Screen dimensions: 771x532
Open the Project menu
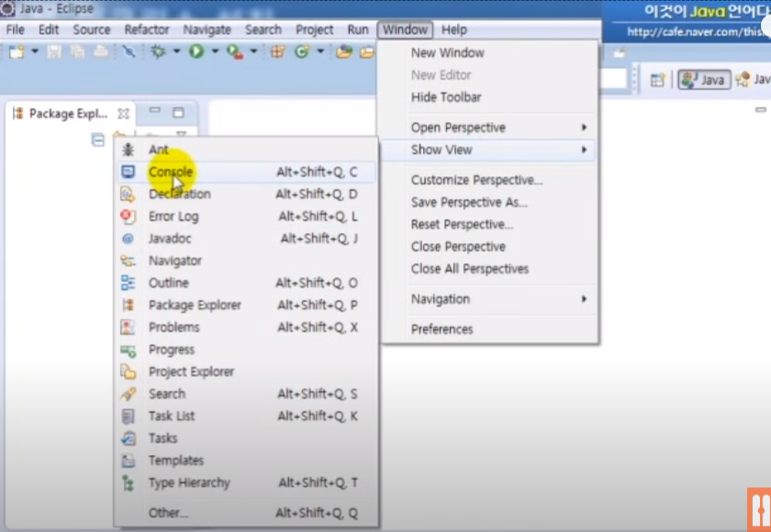point(314,29)
